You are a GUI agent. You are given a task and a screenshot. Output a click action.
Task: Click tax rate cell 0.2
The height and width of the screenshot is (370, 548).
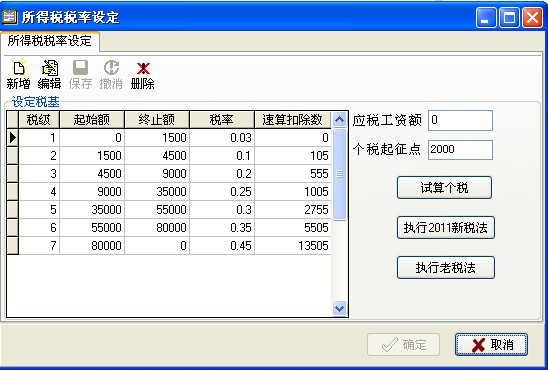[222, 174]
